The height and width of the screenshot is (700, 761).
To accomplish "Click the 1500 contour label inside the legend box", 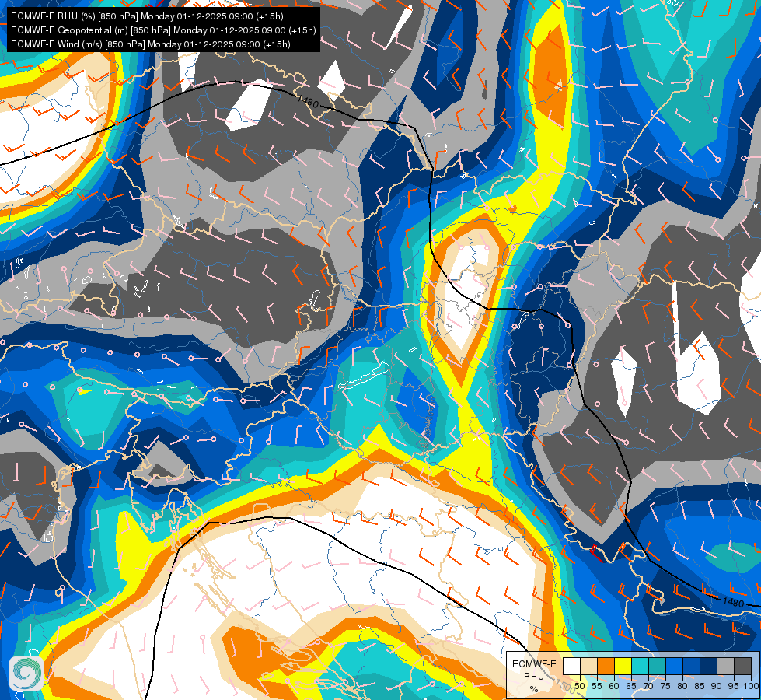I will (x=565, y=686).
